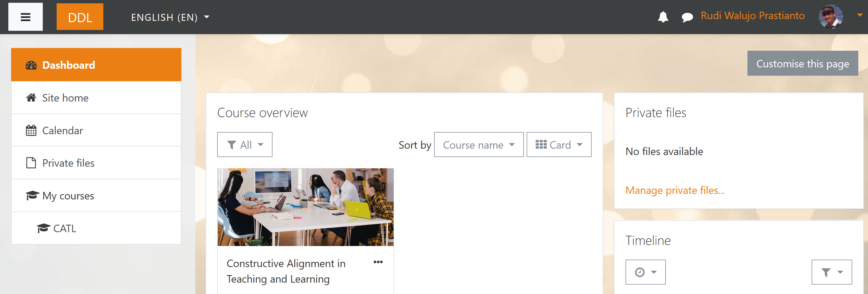Go to Site home
This screenshot has height=294, width=868.
(96, 98)
